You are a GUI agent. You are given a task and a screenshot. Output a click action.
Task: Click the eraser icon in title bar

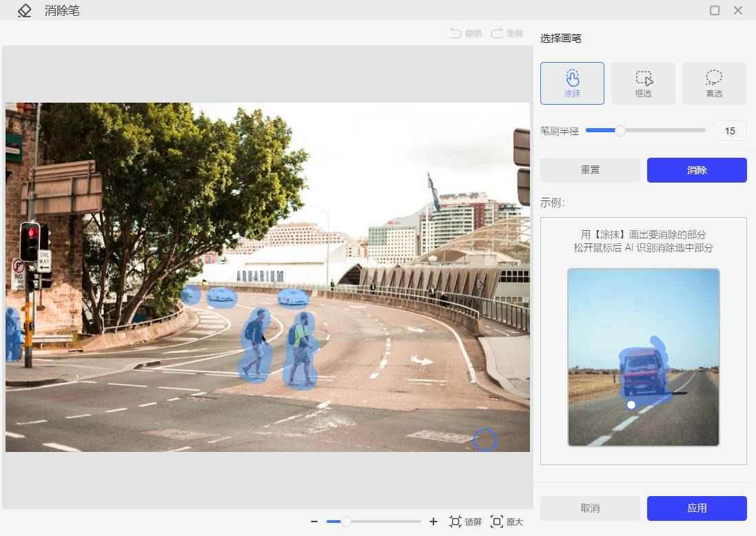[x=25, y=10]
